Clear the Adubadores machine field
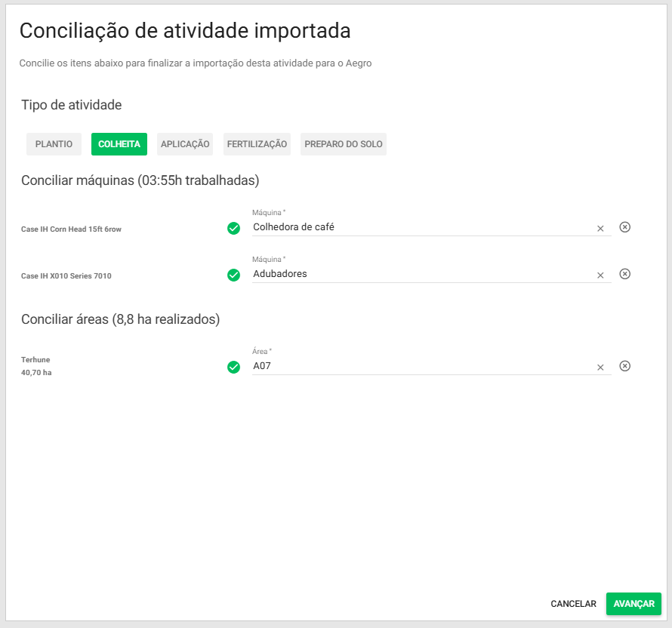672x628 pixels. tap(600, 276)
